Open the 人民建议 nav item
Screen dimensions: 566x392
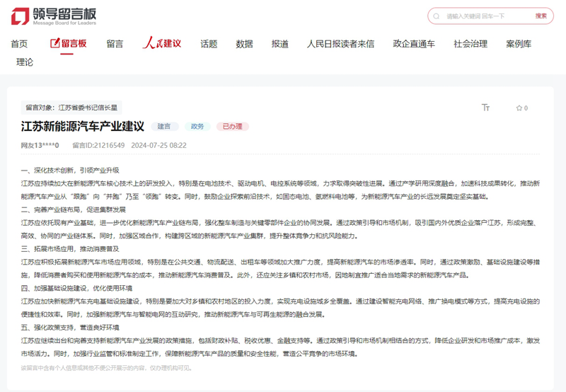coord(162,43)
